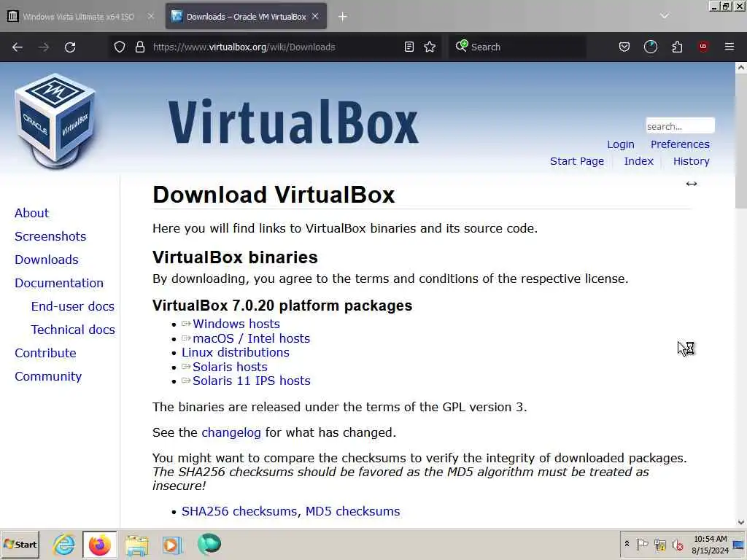
Task: Open Community in the sidebar
Action: pyautogui.click(x=48, y=376)
